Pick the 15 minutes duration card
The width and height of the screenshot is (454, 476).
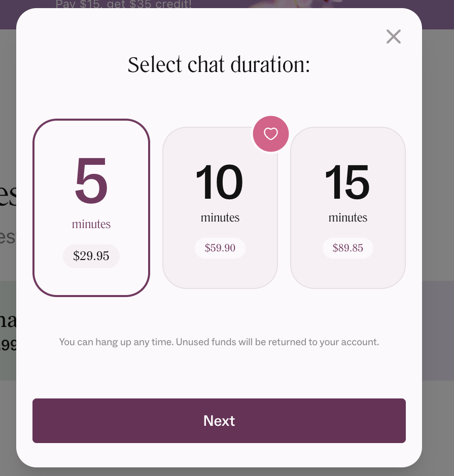(347, 208)
